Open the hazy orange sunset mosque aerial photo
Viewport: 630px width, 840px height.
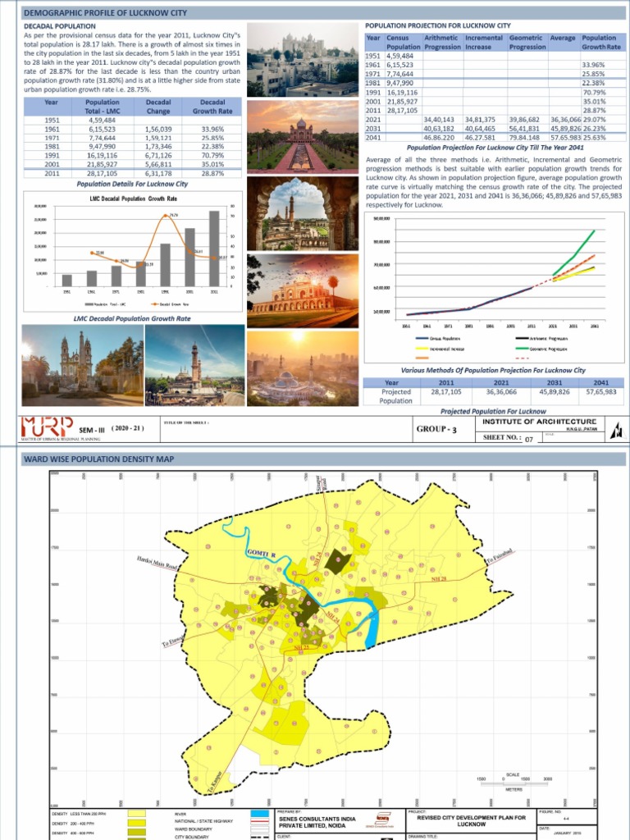coord(303,368)
